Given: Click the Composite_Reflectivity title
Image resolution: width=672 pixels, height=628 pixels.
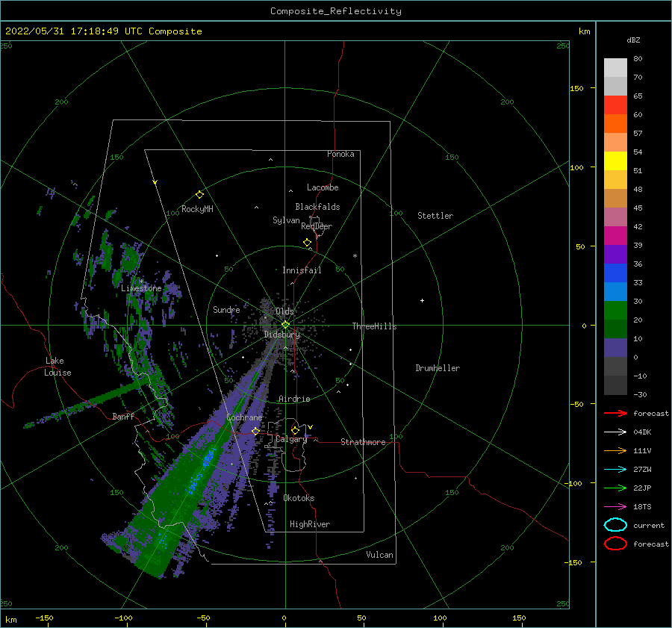Looking at the screenshot, I should 336,11.
